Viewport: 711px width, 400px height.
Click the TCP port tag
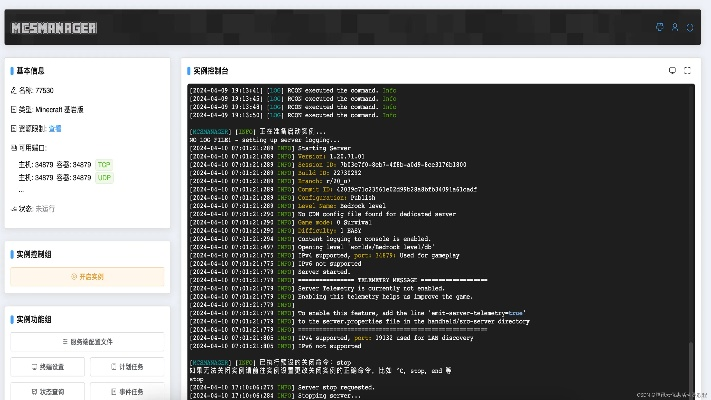click(x=104, y=164)
